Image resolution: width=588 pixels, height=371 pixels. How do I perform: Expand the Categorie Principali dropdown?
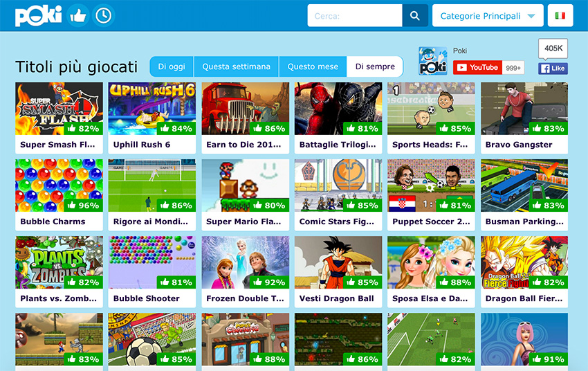click(488, 16)
